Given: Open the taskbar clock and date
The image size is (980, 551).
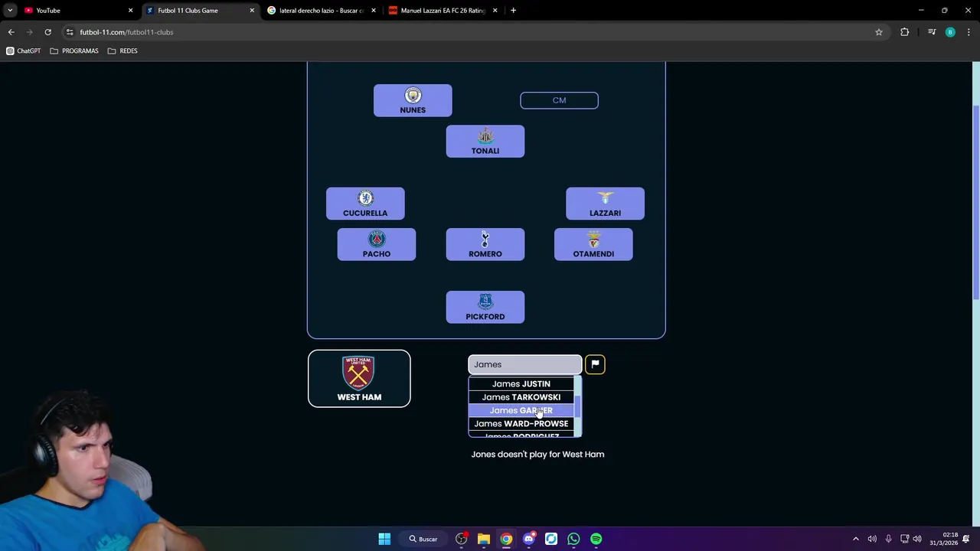Looking at the screenshot, I should (945, 539).
